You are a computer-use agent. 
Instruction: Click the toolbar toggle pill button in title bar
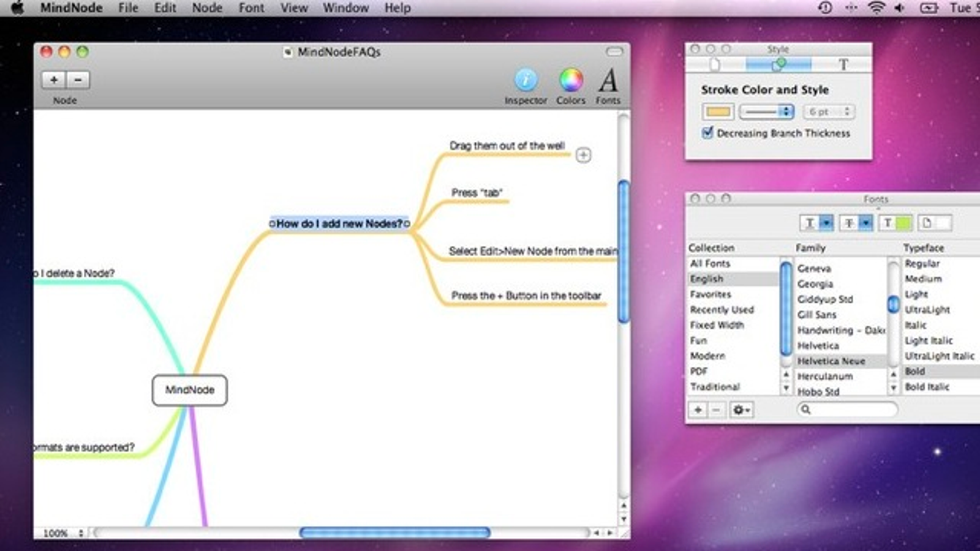pyautogui.click(x=614, y=51)
